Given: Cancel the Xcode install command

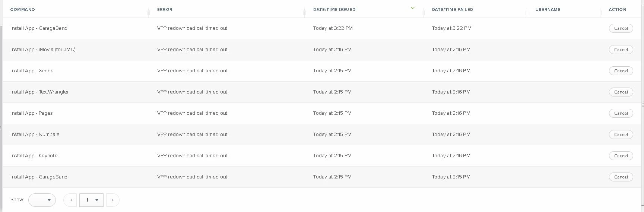Looking at the screenshot, I should (621, 71).
